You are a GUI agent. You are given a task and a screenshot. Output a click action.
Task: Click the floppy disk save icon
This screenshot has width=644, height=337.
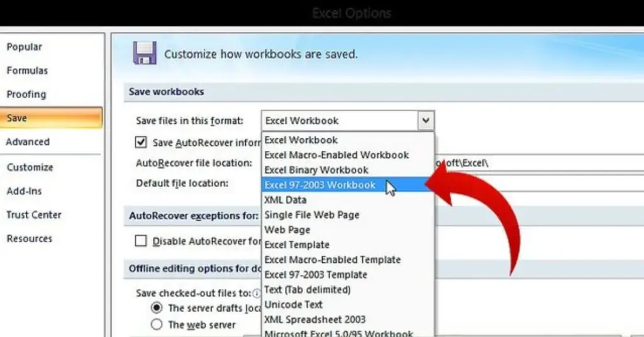click(145, 53)
